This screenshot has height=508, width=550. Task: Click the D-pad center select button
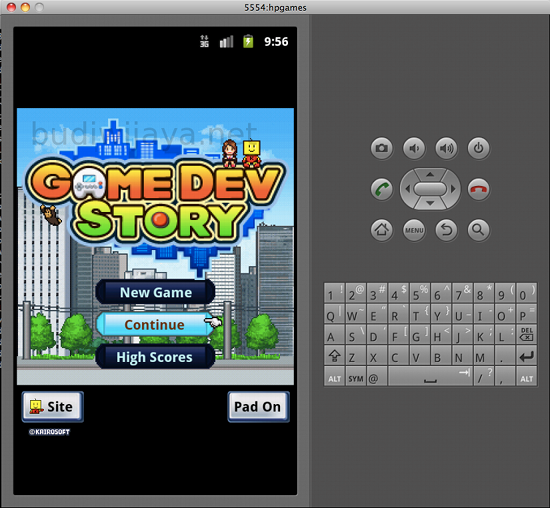point(430,189)
